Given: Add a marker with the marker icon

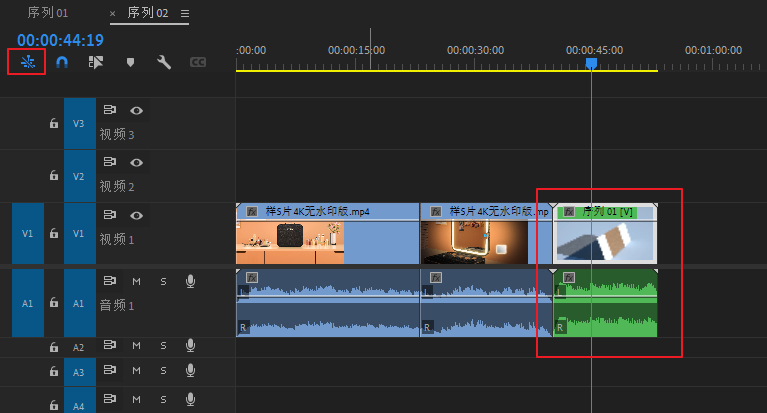Looking at the screenshot, I should pyautogui.click(x=130, y=62).
